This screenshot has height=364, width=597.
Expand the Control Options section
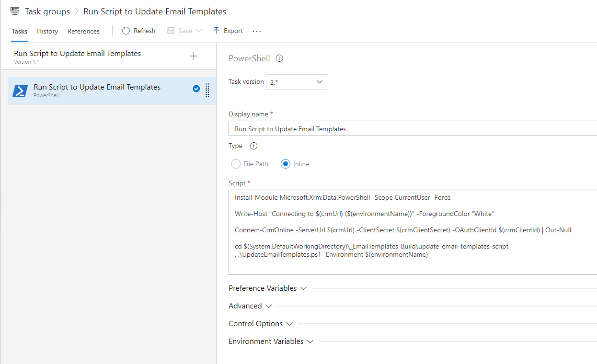click(x=261, y=324)
